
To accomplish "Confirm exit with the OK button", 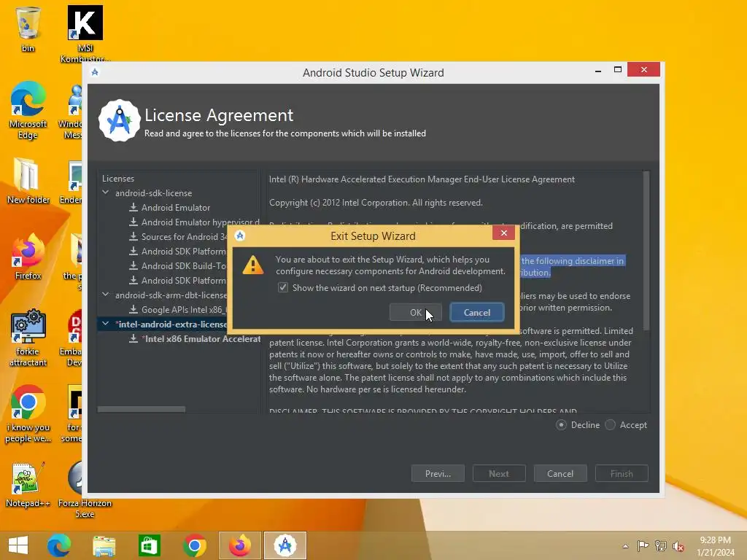I will (x=415, y=312).
